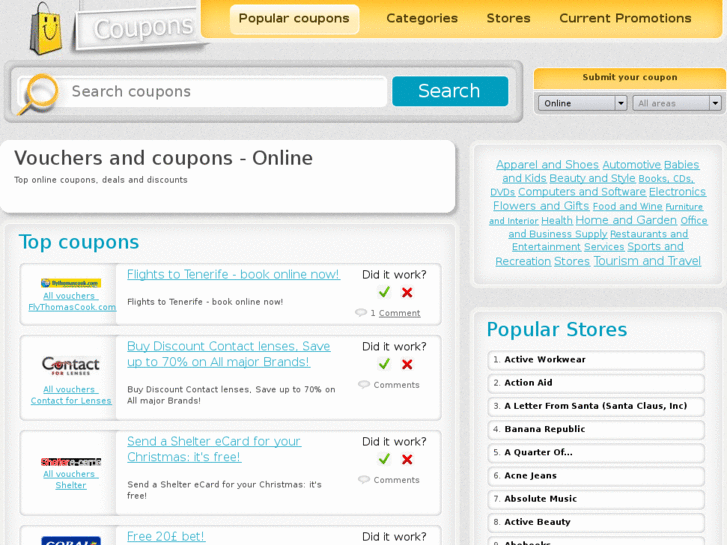Open the All areas dropdown
Screen dimensions: 727x545
click(677, 103)
